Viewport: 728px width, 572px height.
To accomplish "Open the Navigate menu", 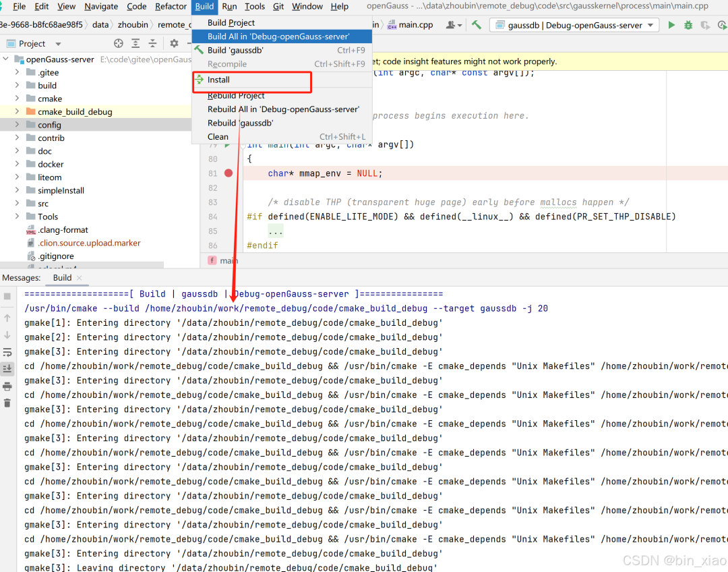I will [101, 7].
